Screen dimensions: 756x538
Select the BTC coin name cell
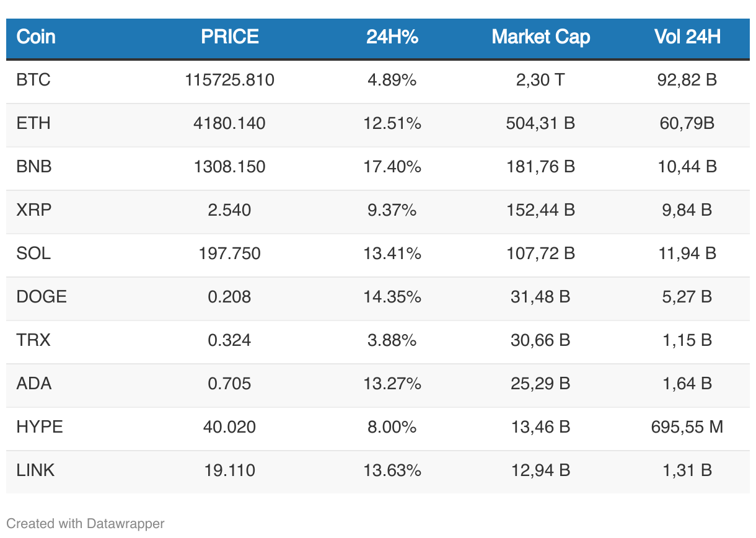pos(33,80)
